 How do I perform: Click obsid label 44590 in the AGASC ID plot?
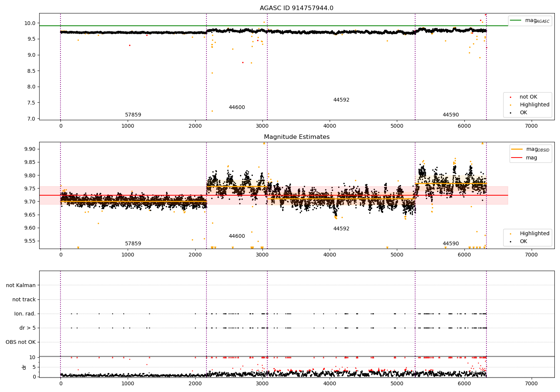coord(451,115)
